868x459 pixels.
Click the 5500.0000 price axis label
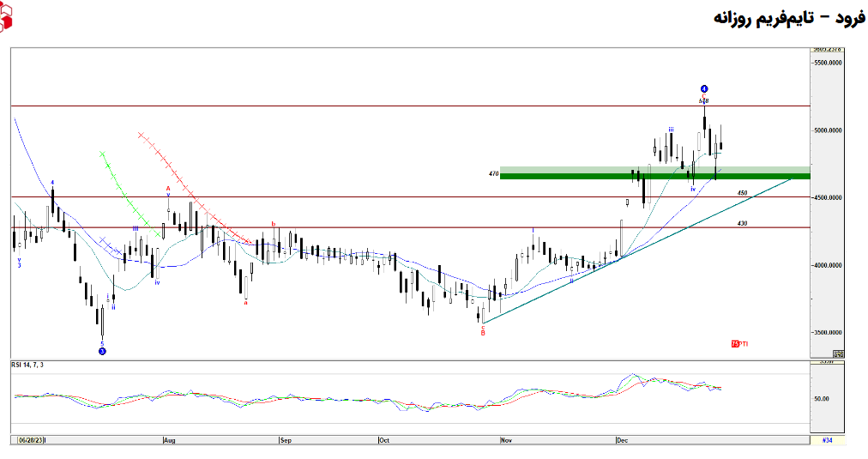click(x=828, y=63)
